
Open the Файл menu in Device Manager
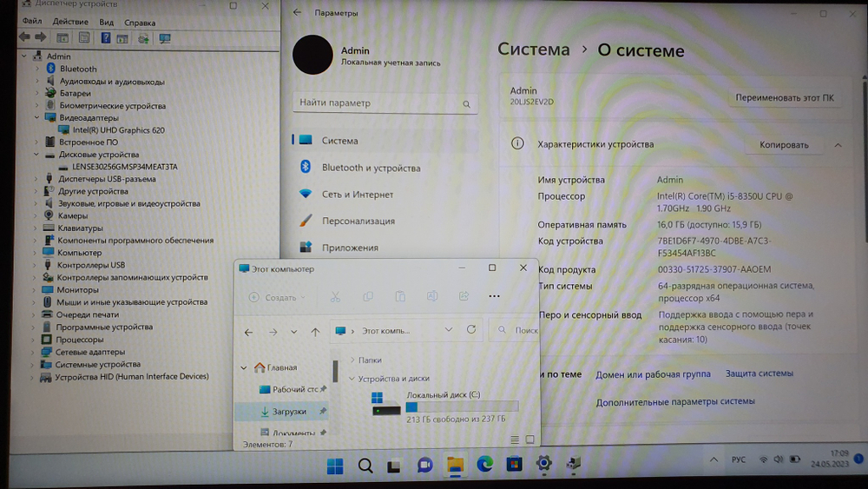pyautogui.click(x=32, y=22)
